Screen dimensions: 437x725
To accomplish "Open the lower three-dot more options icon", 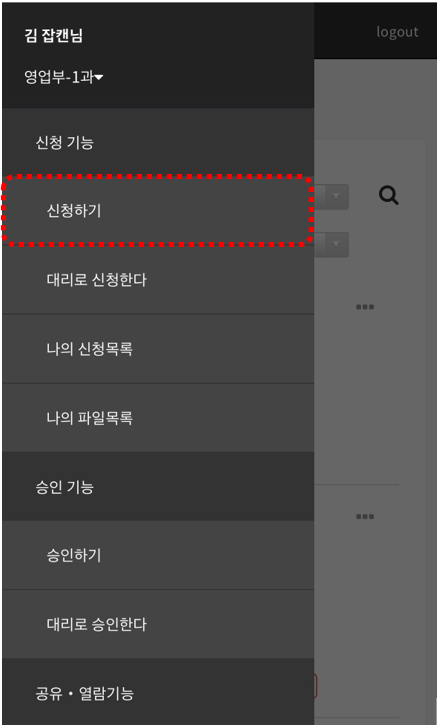I will (x=365, y=516).
